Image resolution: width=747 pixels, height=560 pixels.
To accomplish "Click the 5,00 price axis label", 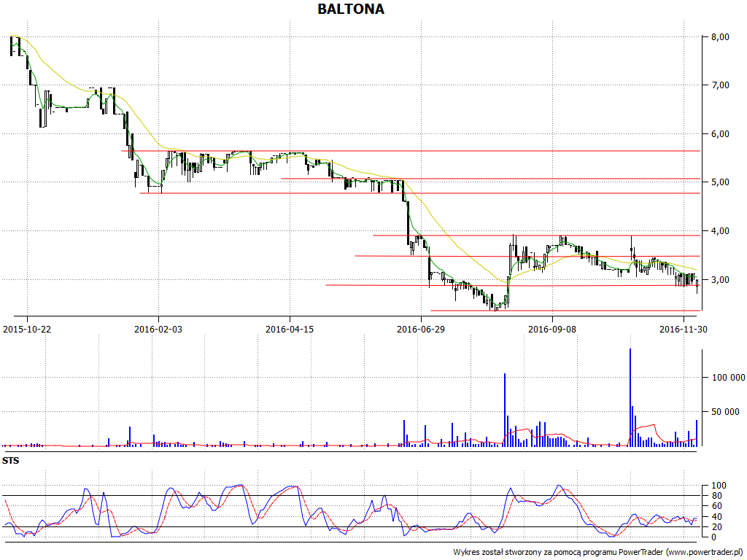I will [x=720, y=182].
